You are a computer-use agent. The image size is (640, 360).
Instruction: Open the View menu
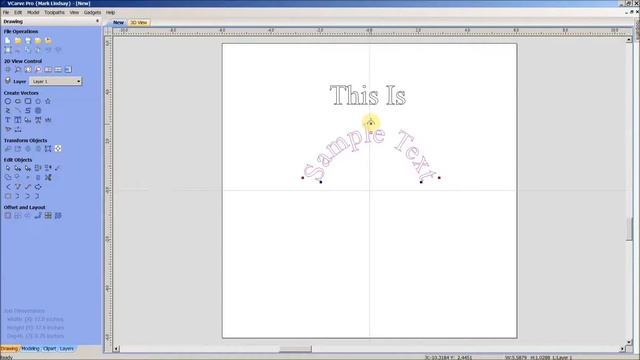pyautogui.click(x=74, y=12)
